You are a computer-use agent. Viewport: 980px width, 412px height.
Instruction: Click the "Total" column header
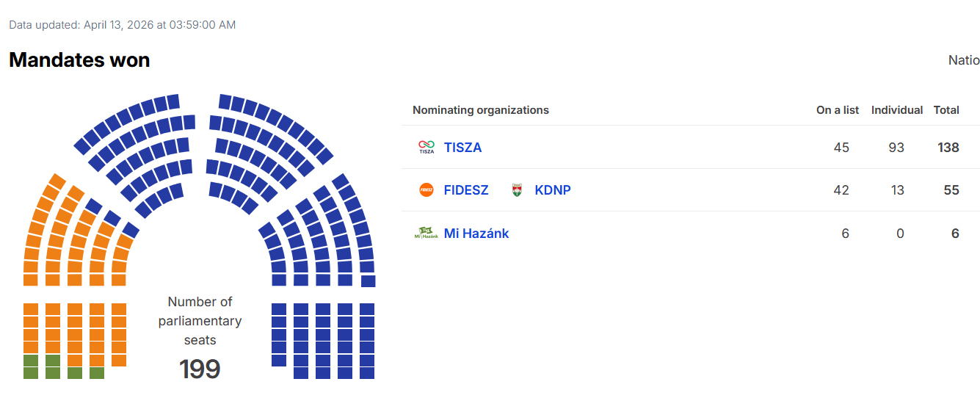click(x=946, y=110)
